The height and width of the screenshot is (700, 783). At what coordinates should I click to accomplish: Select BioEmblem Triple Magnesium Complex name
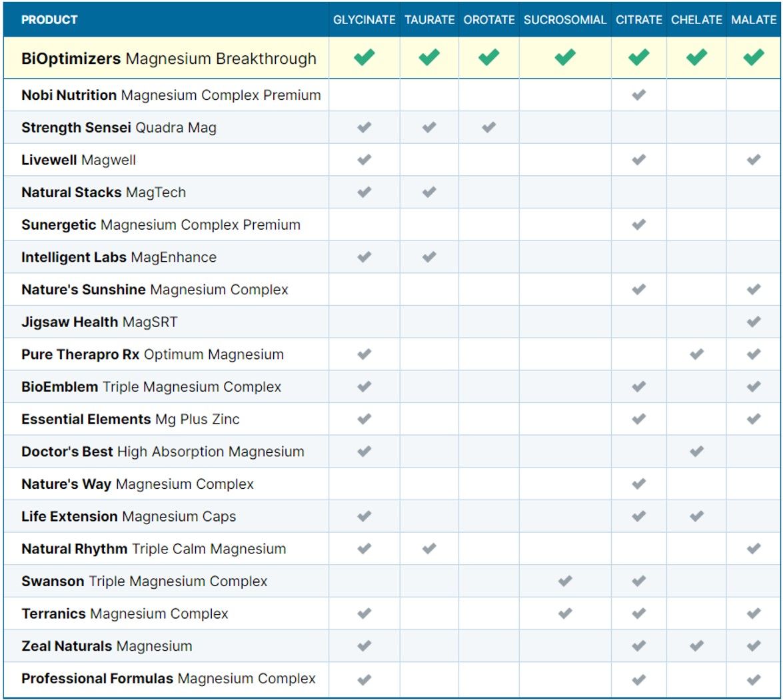pyautogui.click(x=151, y=387)
